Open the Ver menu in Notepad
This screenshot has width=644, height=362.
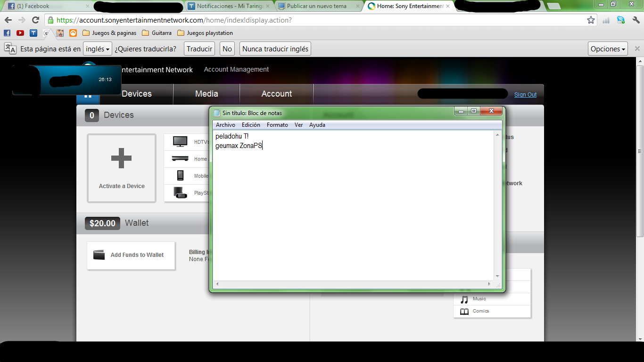pos(298,125)
